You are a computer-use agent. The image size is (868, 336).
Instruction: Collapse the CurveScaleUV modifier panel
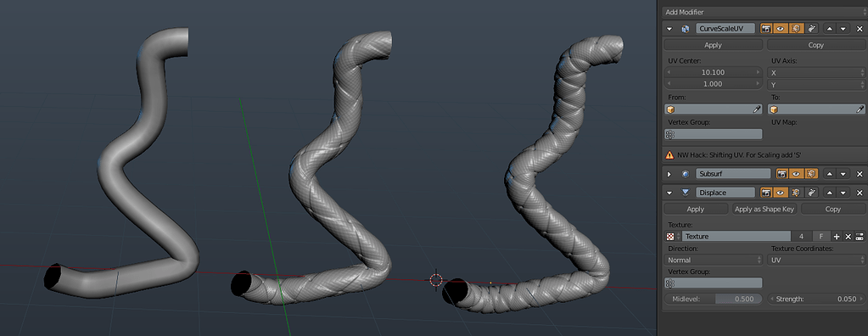coord(669,29)
